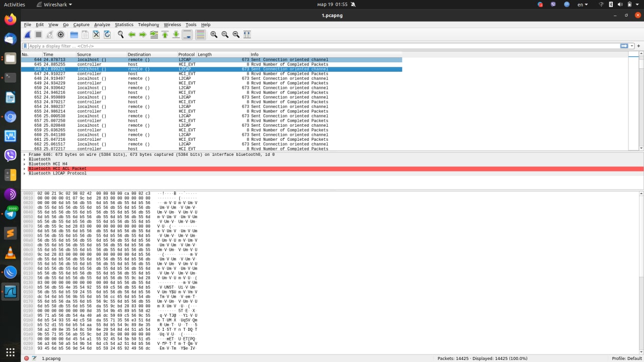Expand the Frame 646 details tree

25,155
